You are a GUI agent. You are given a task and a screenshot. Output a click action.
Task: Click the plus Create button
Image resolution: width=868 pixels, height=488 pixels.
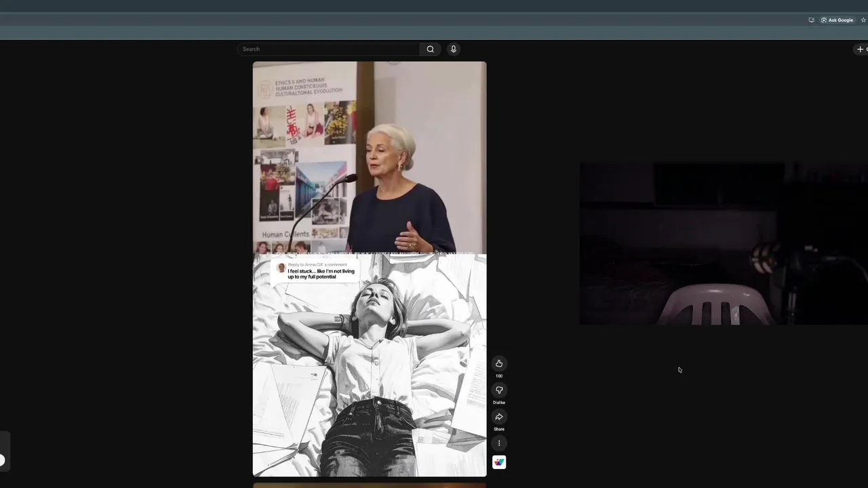pos(861,49)
